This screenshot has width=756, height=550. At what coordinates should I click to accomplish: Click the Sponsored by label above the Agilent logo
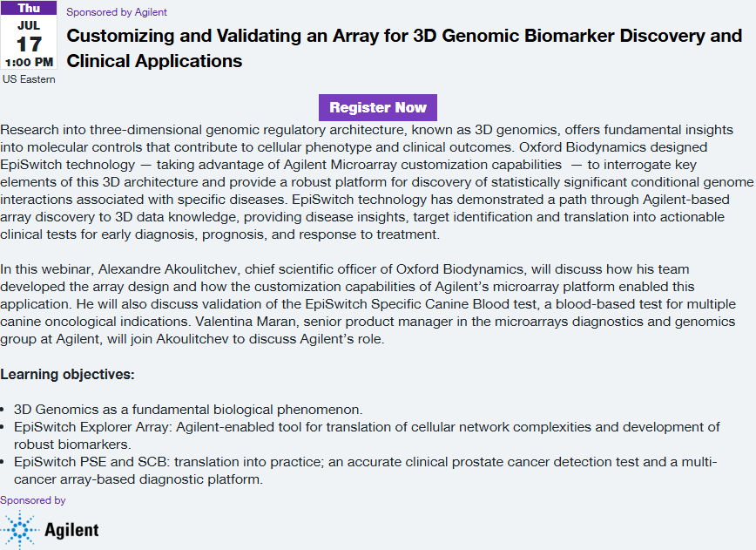tap(33, 500)
